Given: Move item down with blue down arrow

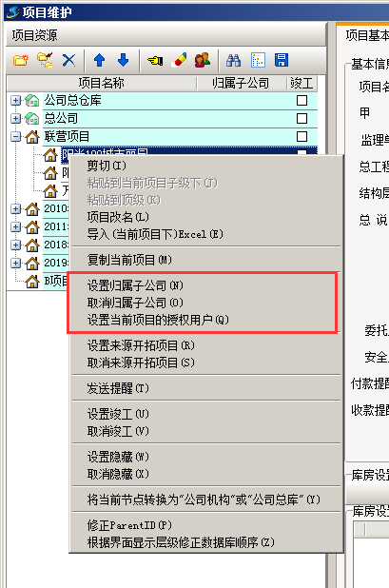Looking at the screenshot, I should coord(124,60).
